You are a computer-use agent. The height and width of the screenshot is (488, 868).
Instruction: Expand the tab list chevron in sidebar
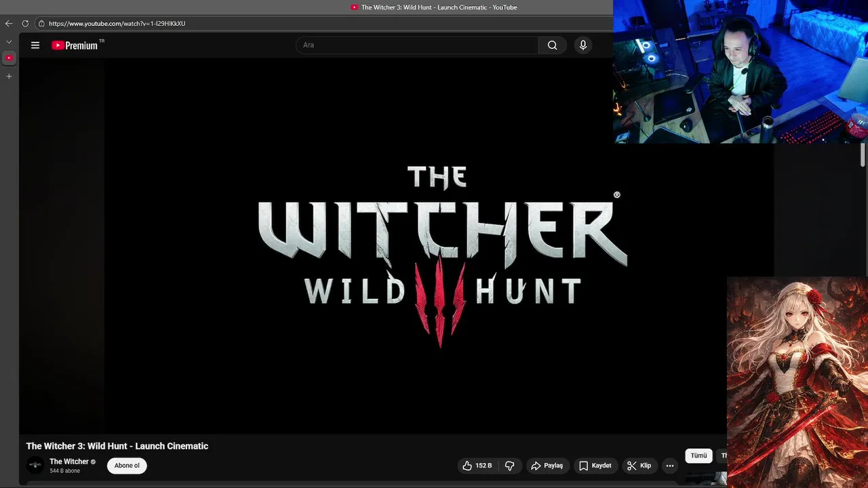click(9, 42)
